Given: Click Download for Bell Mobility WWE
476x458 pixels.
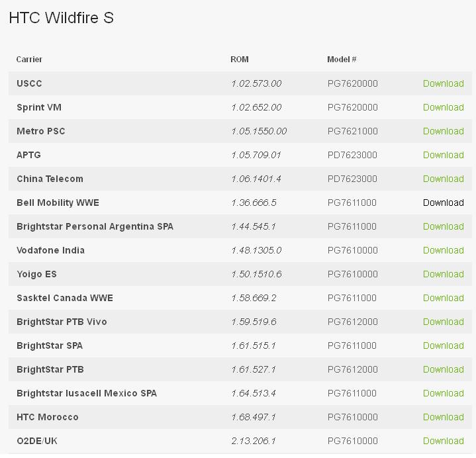Looking at the screenshot, I should pyautogui.click(x=443, y=203).
